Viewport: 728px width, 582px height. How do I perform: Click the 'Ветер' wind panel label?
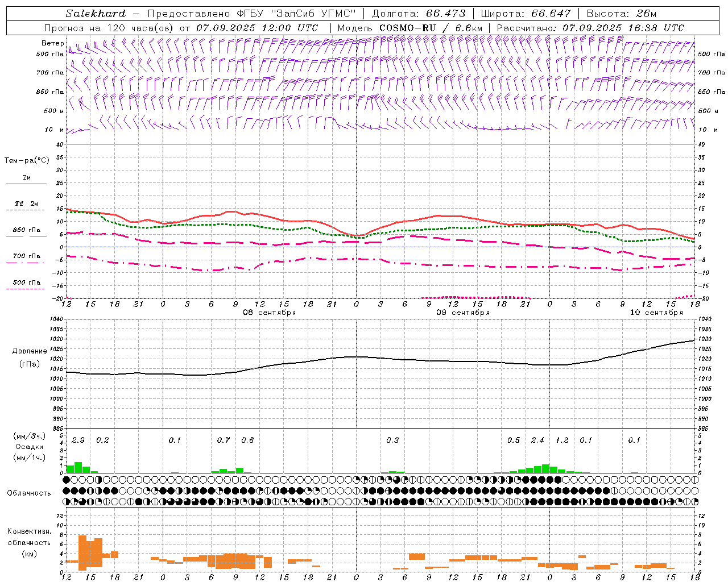[52, 43]
